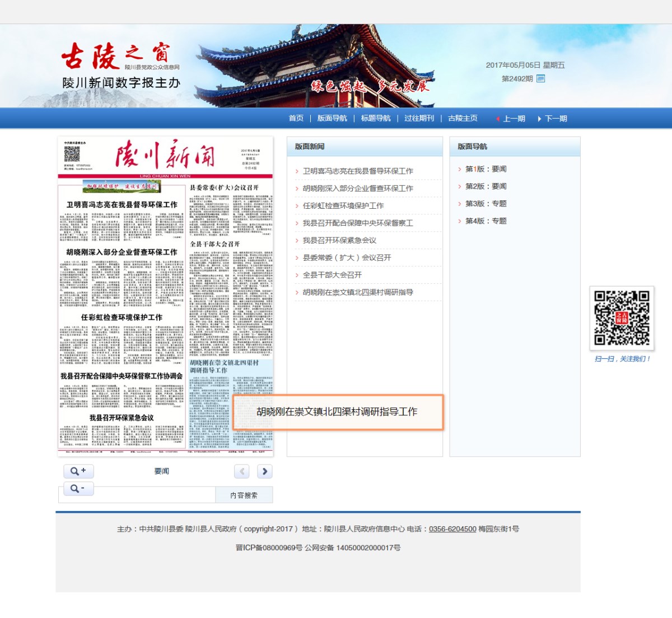Open article 全县干部大会召开
The width and height of the screenshot is (672, 618).
(332, 275)
